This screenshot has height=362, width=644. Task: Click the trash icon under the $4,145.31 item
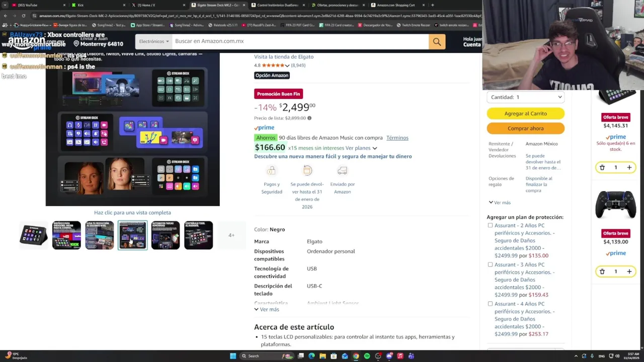coord(602,167)
